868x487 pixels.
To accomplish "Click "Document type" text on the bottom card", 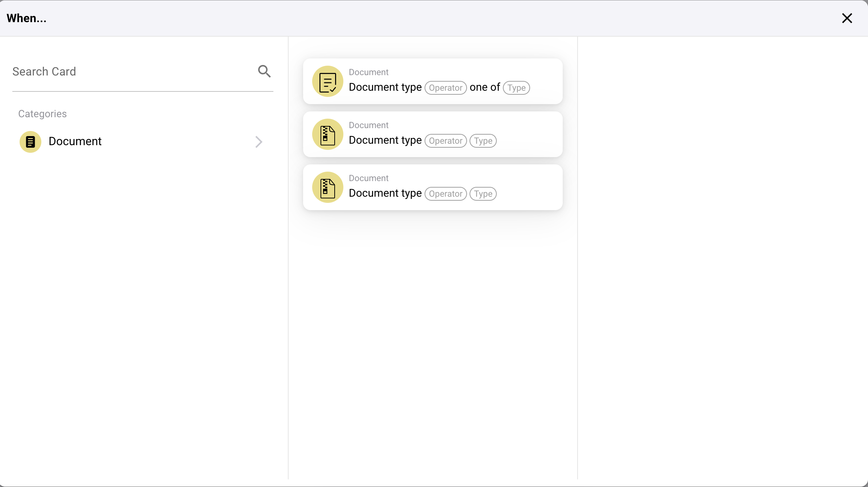I will (385, 193).
